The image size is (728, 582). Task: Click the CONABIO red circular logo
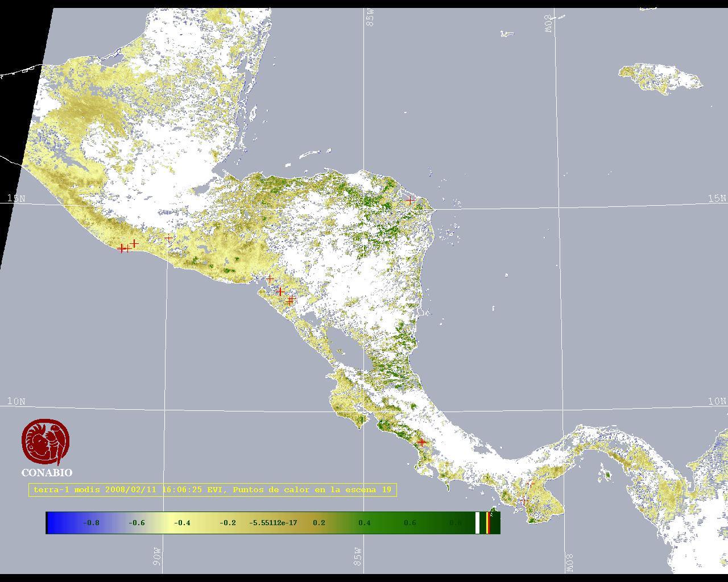pyautogui.click(x=45, y=442)
